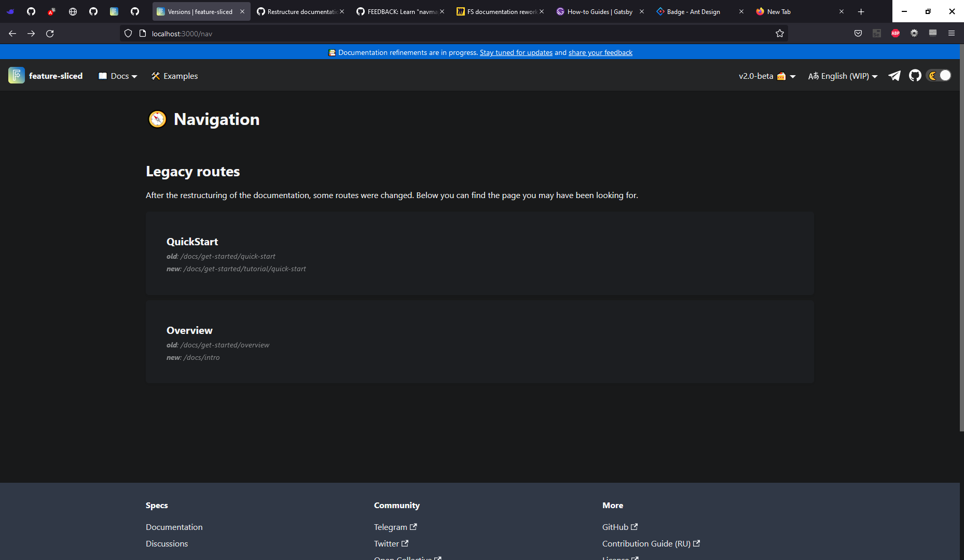This screenshot has width=964, height=560.
Task: Open the v2.0-beta version dropdown
Action: (x=767, y=76)
